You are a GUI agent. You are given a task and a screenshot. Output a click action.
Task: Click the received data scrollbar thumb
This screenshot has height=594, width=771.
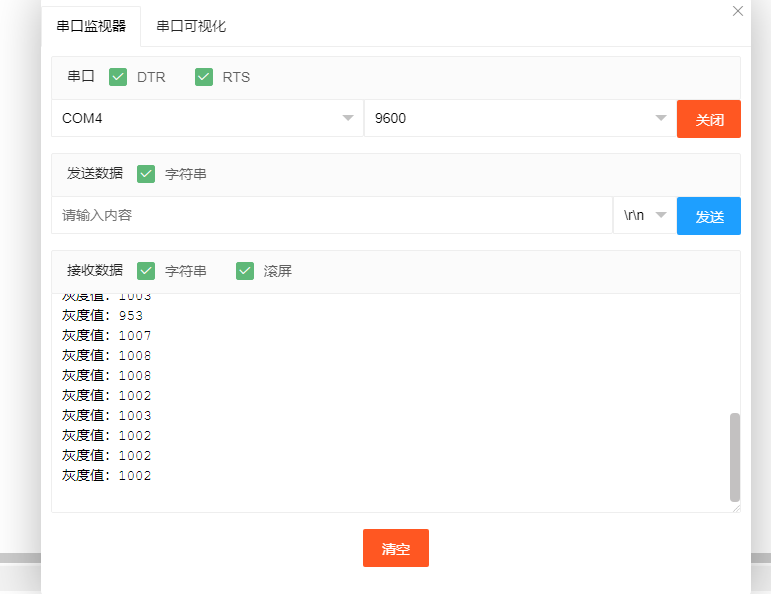[x=735, y=457]
